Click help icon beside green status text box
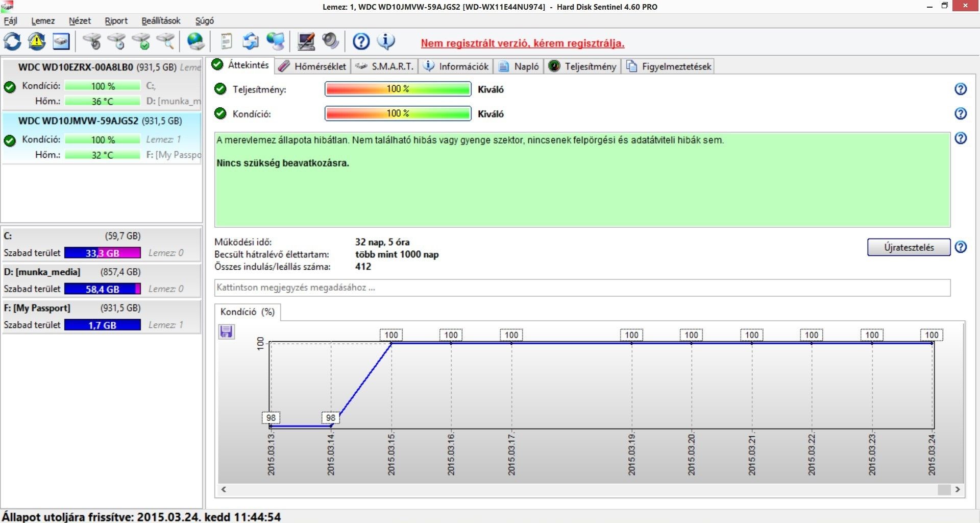Screen dimensions: 980x523 [x=961, y=138]
